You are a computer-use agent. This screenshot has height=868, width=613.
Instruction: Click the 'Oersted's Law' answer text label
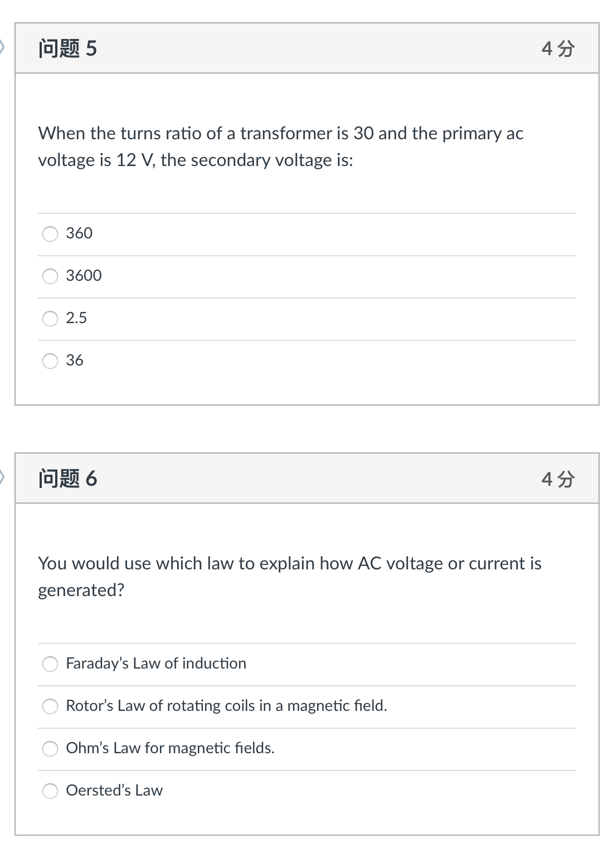114,791
